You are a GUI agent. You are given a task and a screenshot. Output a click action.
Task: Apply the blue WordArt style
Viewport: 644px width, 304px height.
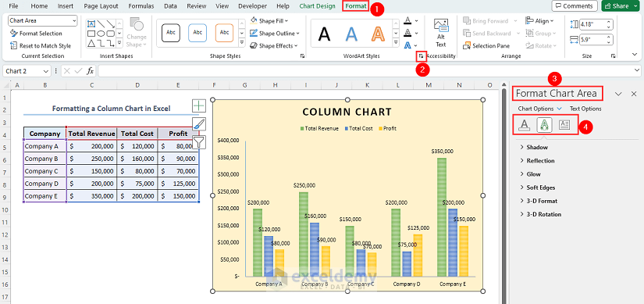tap(351, 34)
